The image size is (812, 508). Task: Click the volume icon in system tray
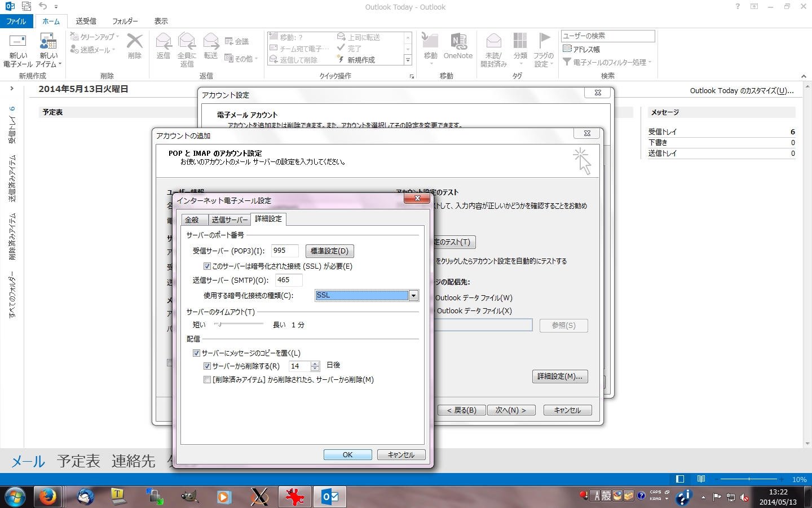[x=744, y=497]
